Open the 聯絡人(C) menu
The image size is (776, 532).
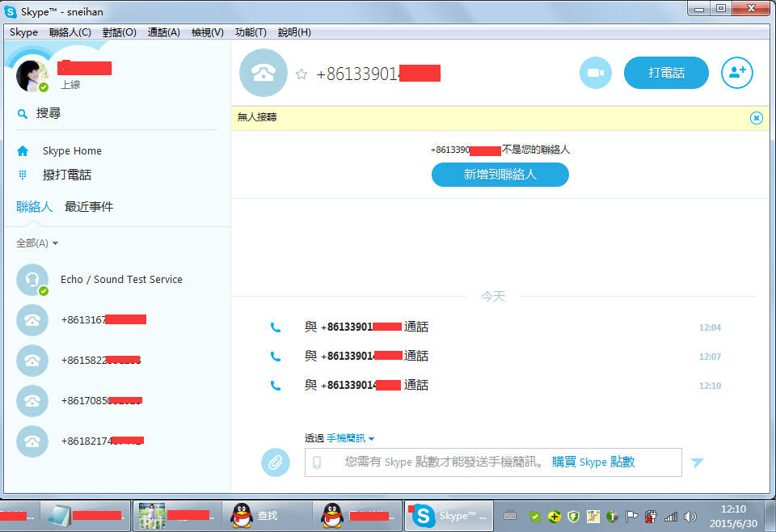click(x=70, y=32)
